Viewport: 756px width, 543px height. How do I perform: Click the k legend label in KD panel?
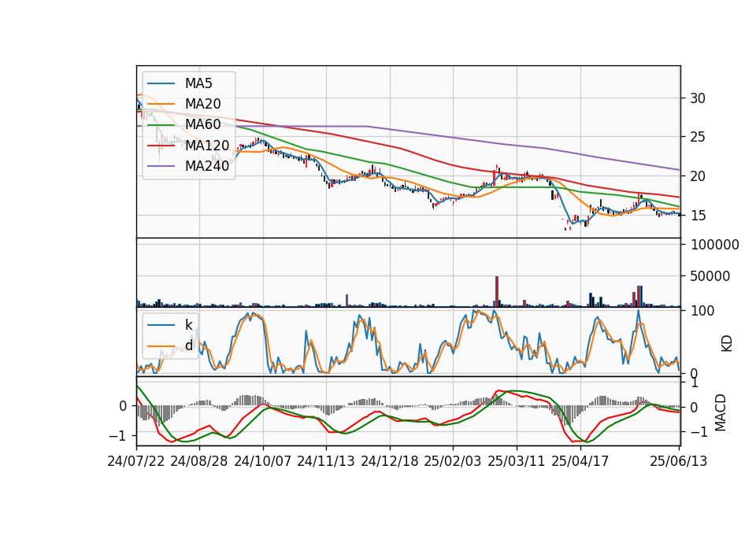coord(188,325)
